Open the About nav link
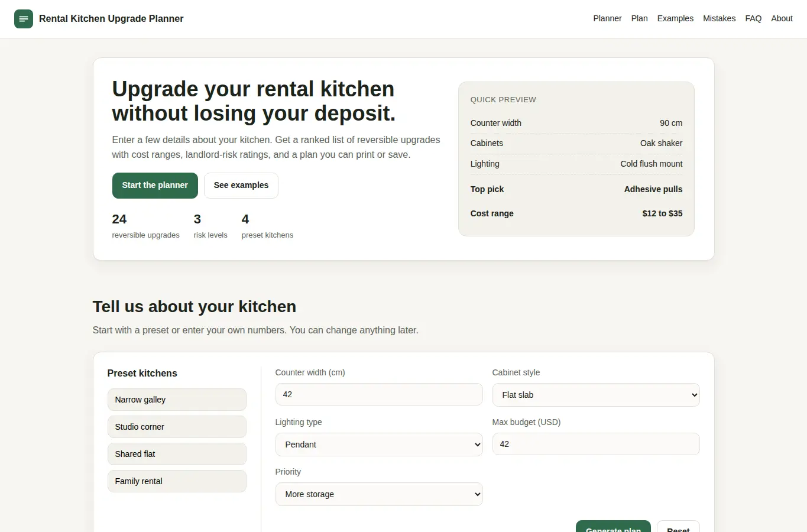 point(782,18)
